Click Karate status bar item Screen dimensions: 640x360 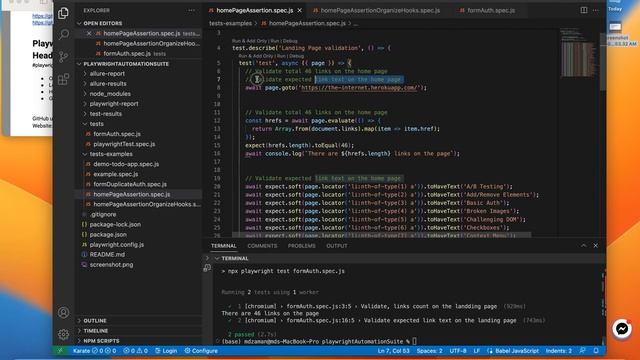pyautogui.click(x=94, y=351)
